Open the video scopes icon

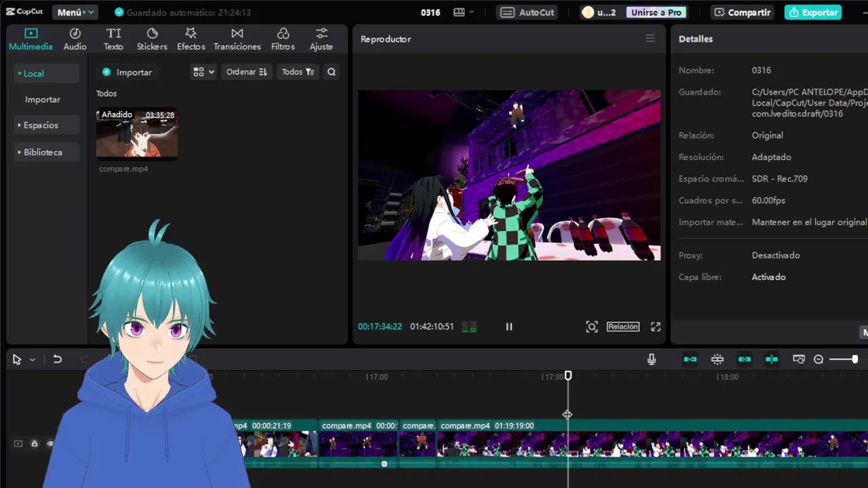469,327
